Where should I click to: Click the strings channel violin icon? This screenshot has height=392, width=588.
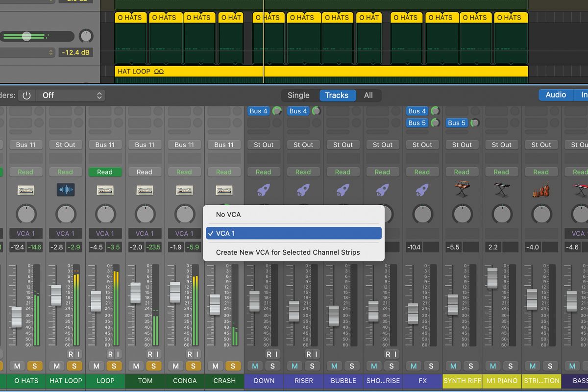(x=541, y=190)
